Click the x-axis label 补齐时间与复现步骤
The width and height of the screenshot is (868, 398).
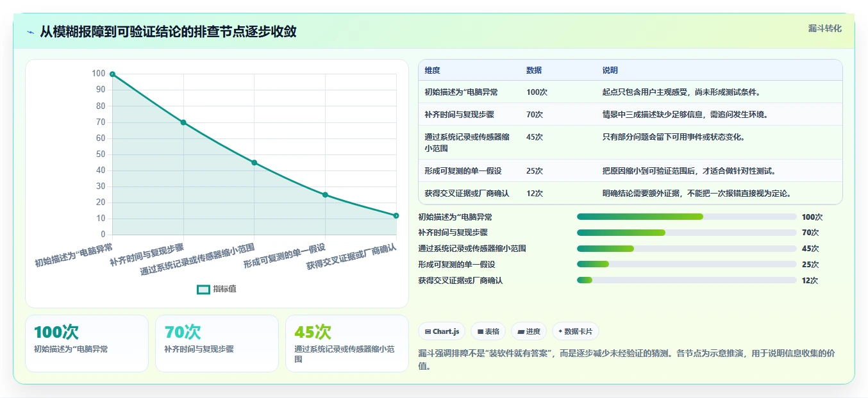(147, 254)
